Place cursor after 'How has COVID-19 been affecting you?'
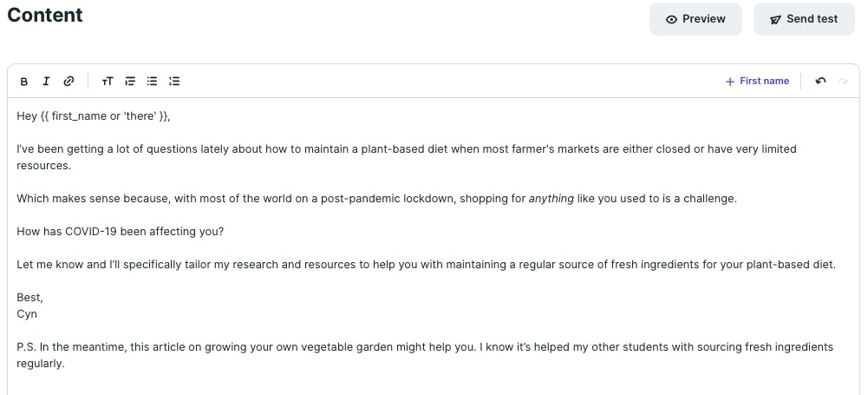868x395 pixels. point(225,232)
